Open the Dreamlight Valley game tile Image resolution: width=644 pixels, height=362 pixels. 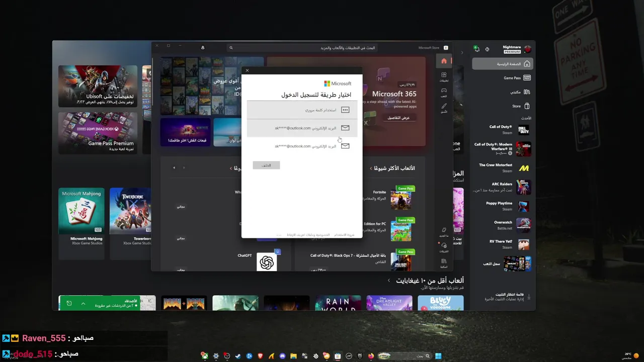click(x=389, y=303)
